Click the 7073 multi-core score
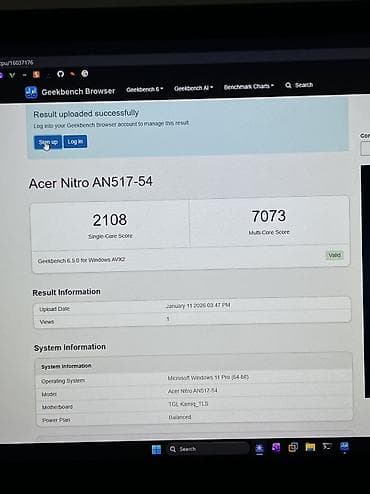Viewport: 370px width, 494px height. [x=269, y=216]
